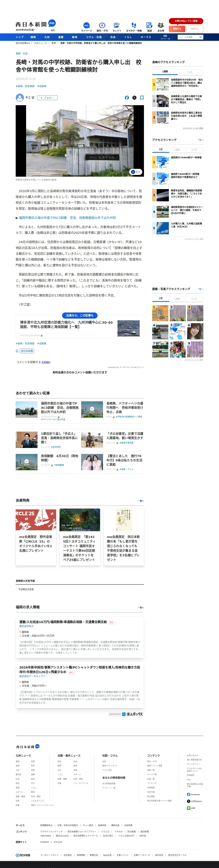Switch アクセスランキング to 1週間 tab
Screen dimensions: 219x868
[x=177, y=150]
